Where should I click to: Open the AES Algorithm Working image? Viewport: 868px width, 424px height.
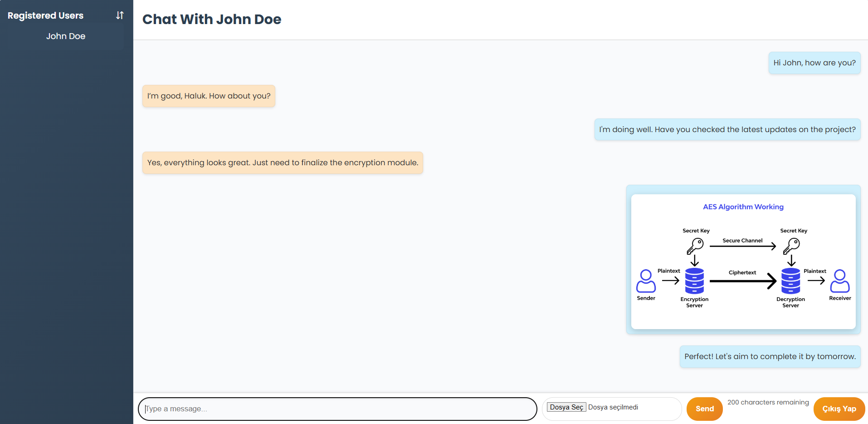click(743, 261)
